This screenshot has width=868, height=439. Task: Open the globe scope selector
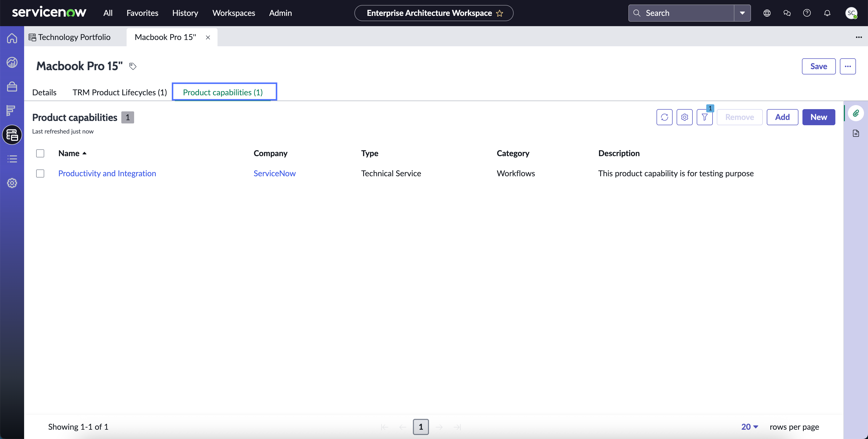pos(767,13)
